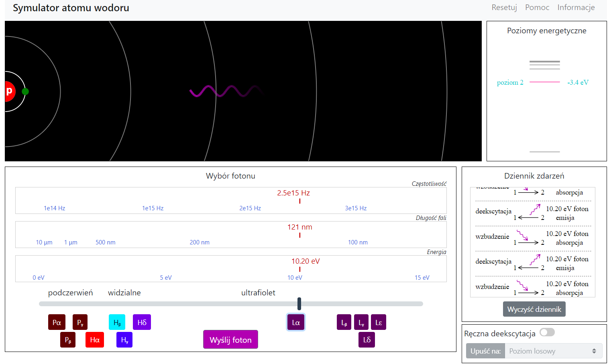Open the Pomoc menu item
This screenshot has width=609, height=364.
tap(537, 7)
